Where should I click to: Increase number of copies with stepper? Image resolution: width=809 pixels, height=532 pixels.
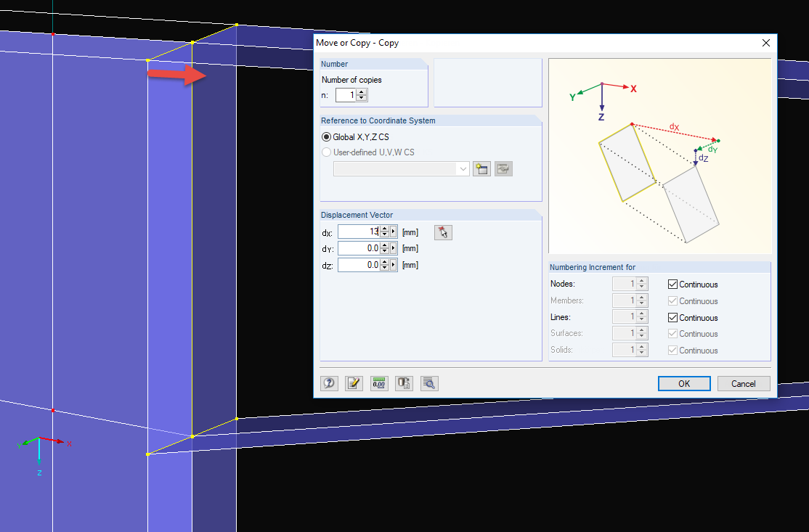click(x=361, y=92)
